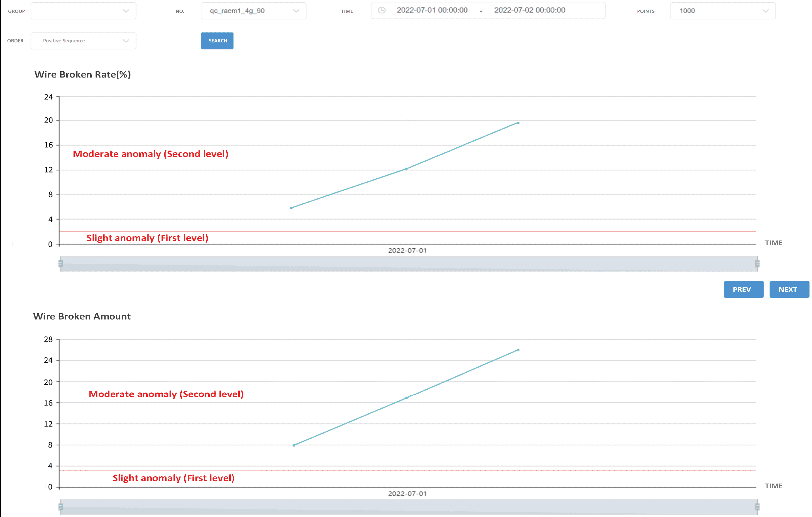Click the SEARCH button

217,41
